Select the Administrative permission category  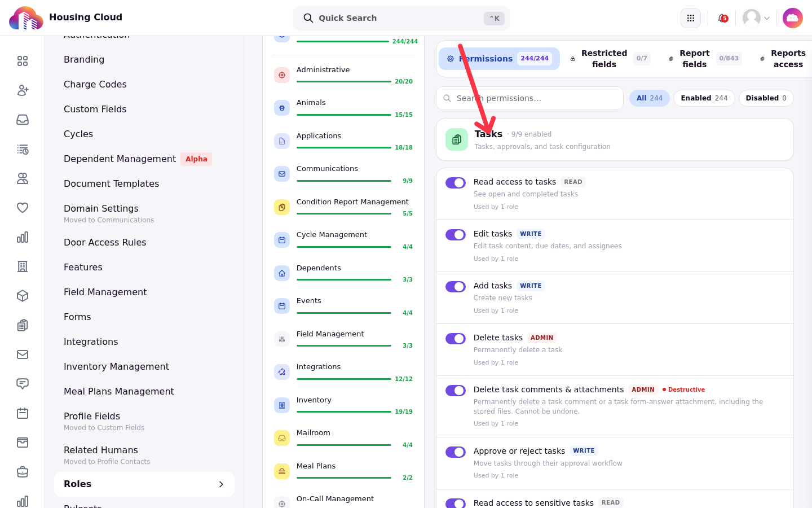point(343,75)
